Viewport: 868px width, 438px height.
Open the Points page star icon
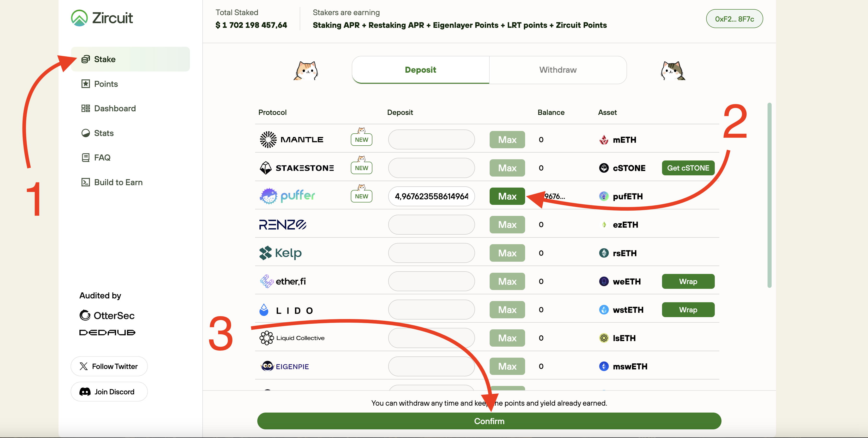(x=86, y=84)
